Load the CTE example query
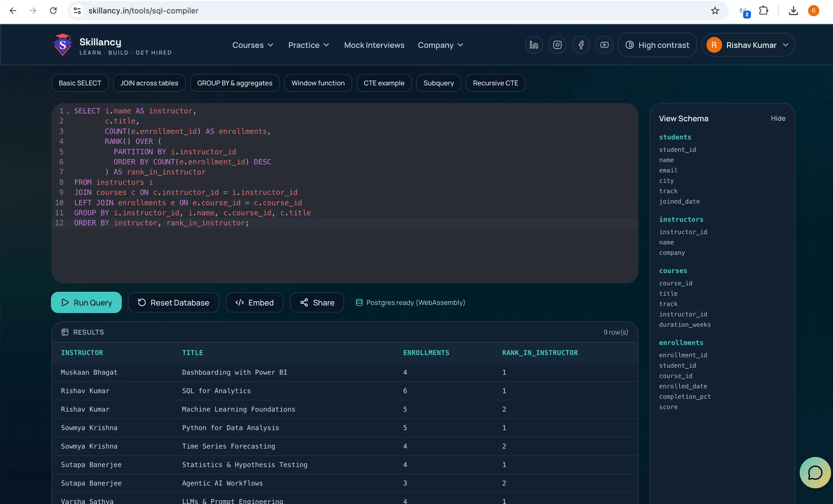This screenshot has height=504, width=833. (x=384, y=83)
